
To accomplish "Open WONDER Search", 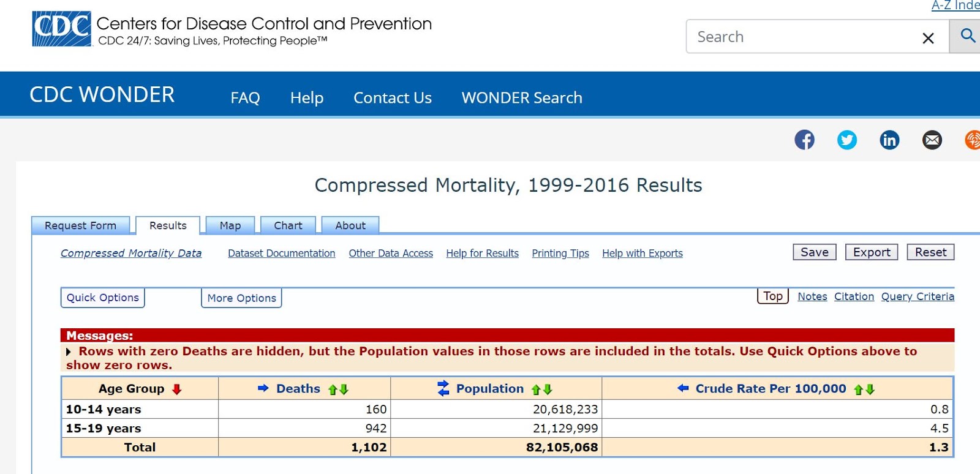I will point(522,98).
